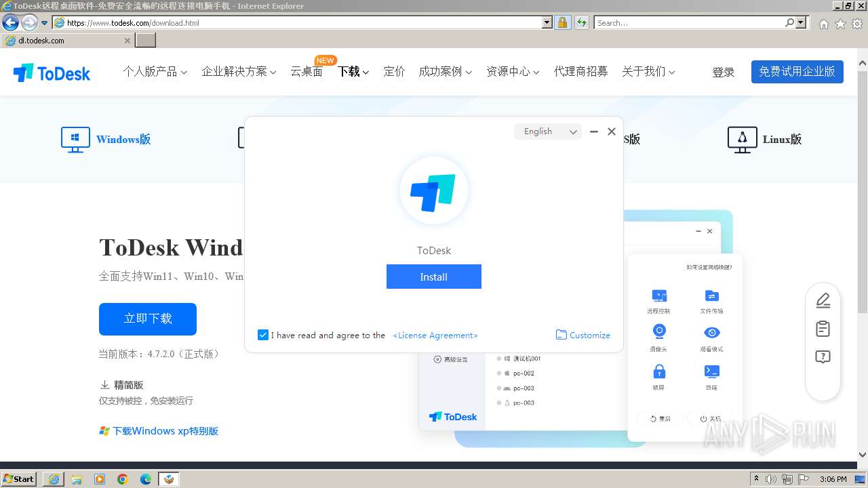The height and width of the screenshot is (488, 868).
Task: Click the ToDesk app logo in the installer
Action: 433,192
